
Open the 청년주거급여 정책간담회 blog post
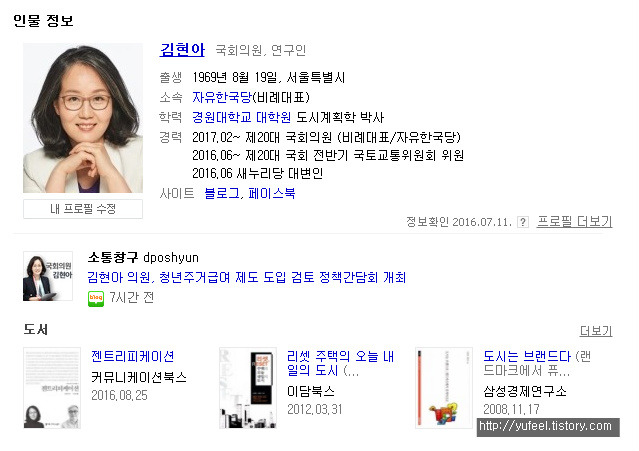247,277
